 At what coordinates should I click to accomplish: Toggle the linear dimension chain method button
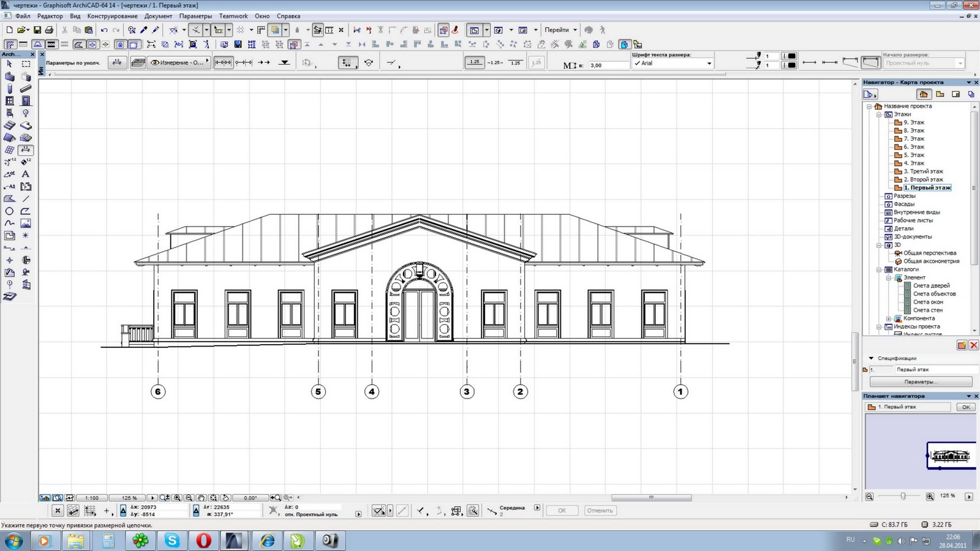(x=224, y=62)
